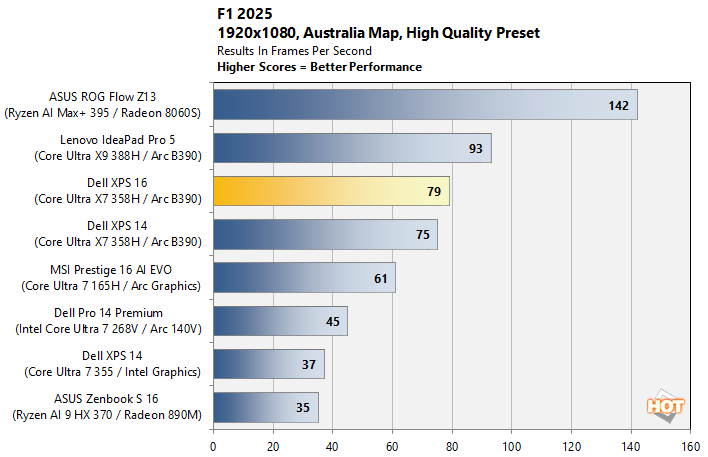Click '(Intel Core Ultra 7 268V / Arc 140V)' text
Screen dimensions: 708x457
click(108, 329)
